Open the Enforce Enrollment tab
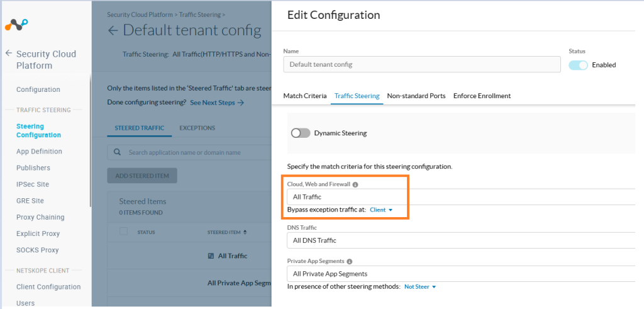The height and width of the screenshot is (309, 644). tap(482, 96)
